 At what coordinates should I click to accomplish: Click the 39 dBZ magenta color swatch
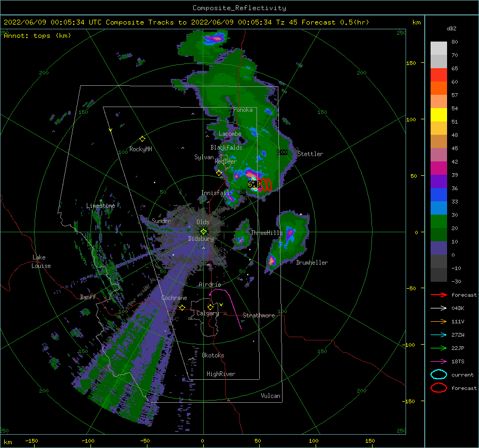[x=439, y=168]
